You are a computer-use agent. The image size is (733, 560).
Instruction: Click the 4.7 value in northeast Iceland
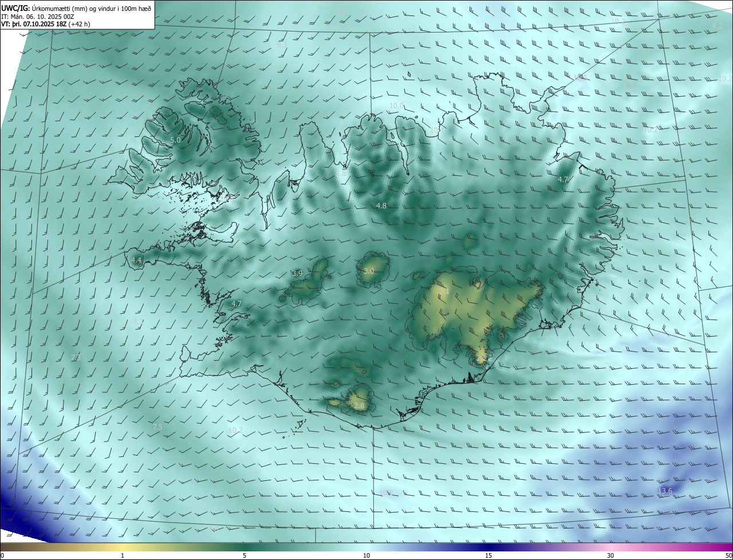pyautogui.click(x=563, y=179)
